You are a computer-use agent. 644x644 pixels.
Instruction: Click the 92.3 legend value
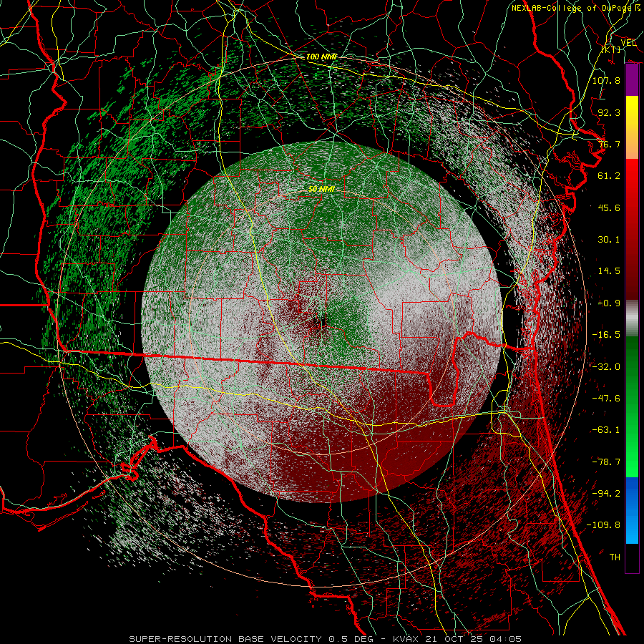pos(609,112)
